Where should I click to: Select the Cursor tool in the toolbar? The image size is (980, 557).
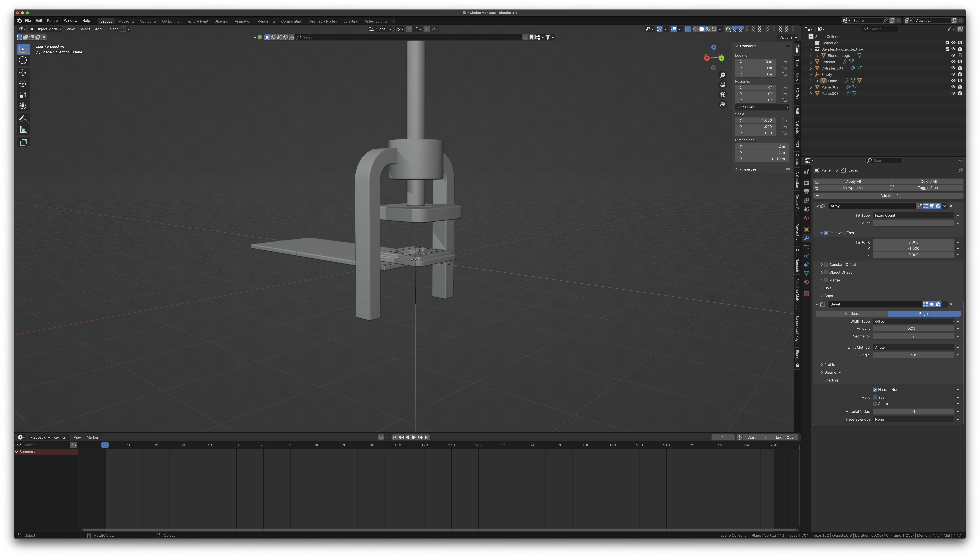click(23, 60)
